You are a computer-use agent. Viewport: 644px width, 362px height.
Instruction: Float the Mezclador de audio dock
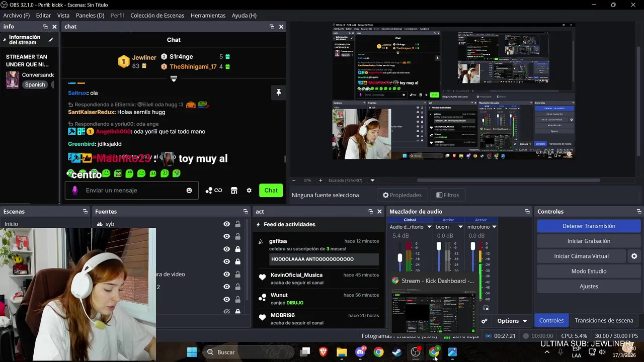pyautogui.click(x=527, y=212)
